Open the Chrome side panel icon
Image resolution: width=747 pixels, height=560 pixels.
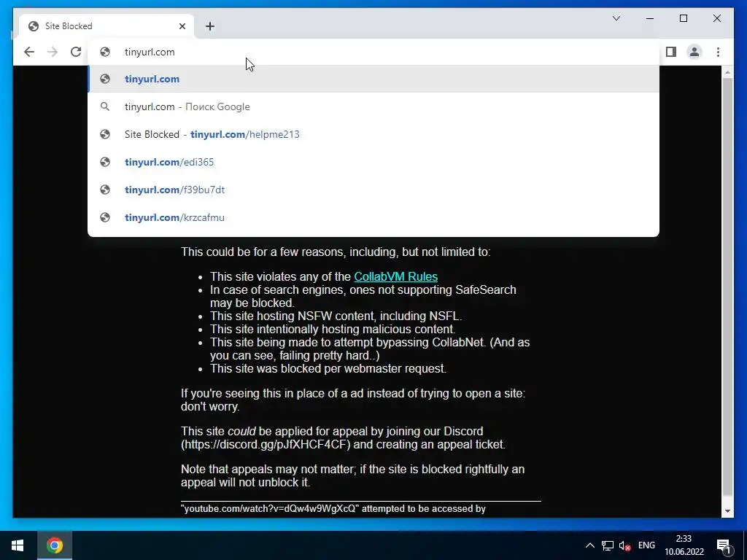tap(671, 52)
